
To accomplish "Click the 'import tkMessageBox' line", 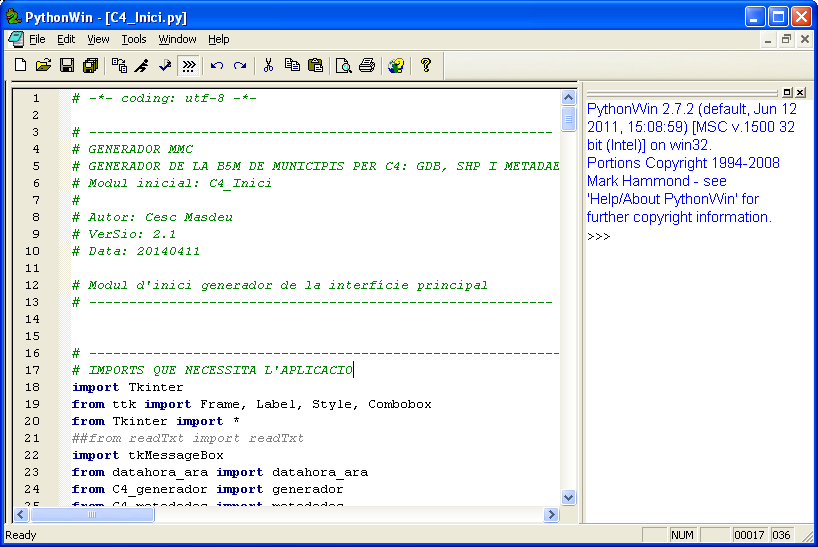I will pyautogui.click(x=148, y=455).
